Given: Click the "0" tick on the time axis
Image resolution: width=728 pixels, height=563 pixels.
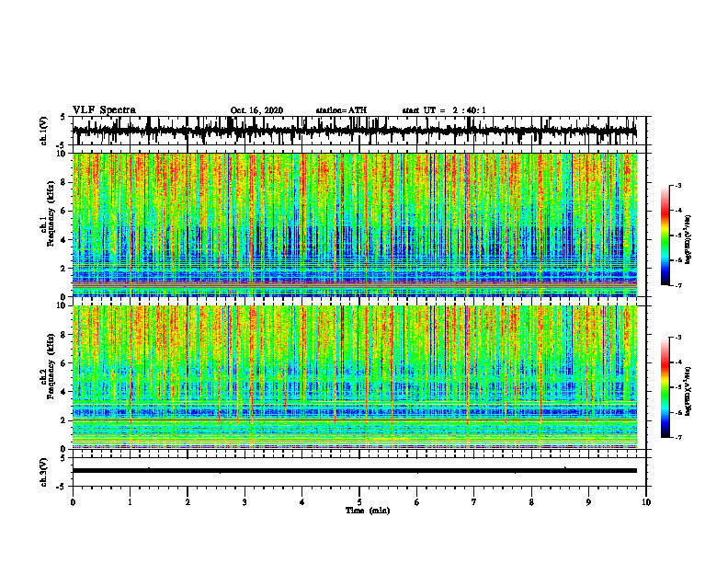Looking at the screenshot, I should coord(73,502).
